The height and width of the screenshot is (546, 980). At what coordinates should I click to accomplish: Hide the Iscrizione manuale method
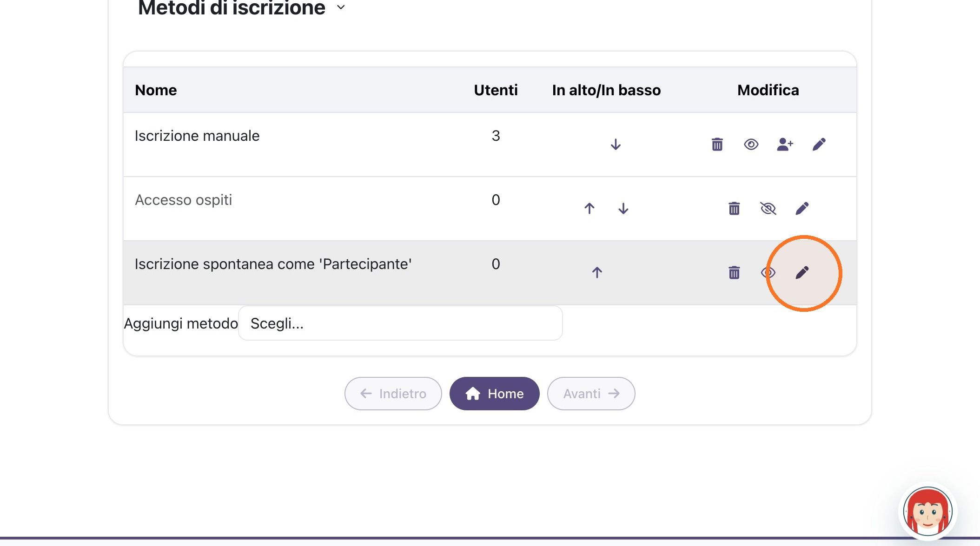click(751, 145)
